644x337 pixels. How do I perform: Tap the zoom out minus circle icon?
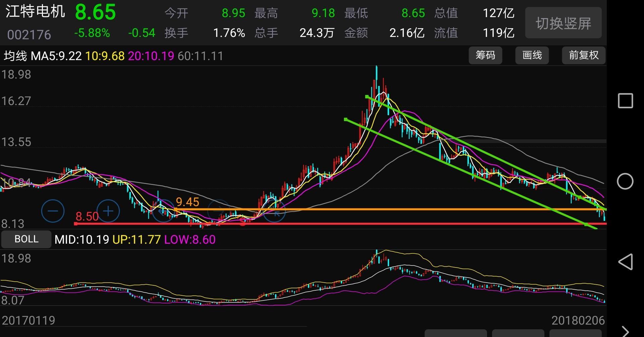pos(53,211)
